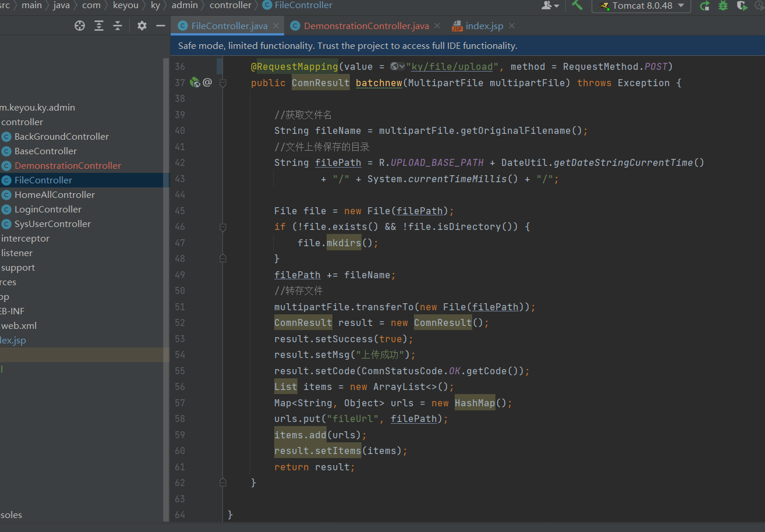Viewport: 765px width, 532px height.
Task: Click the green Debug bug icon
Action: coord(723,6)
